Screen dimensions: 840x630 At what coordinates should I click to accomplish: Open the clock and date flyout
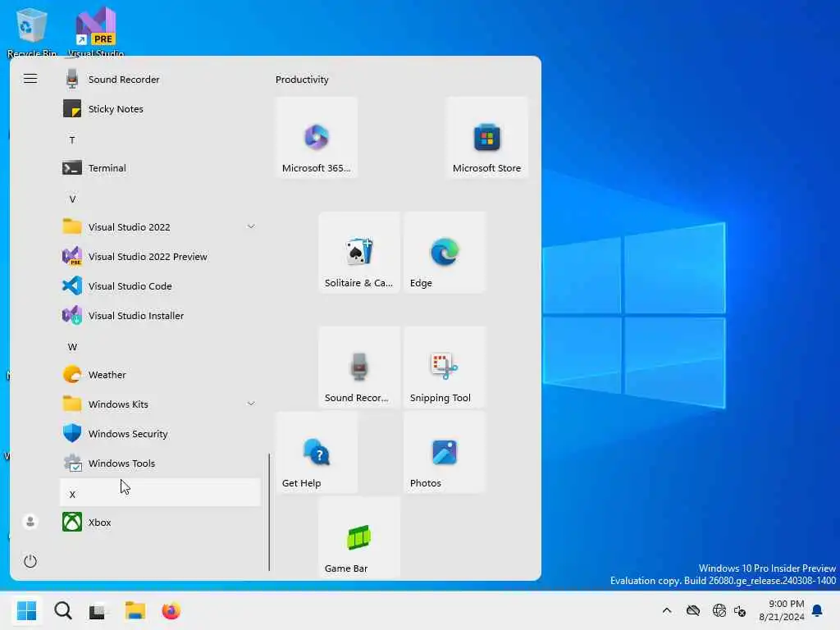tap(782, 610)
